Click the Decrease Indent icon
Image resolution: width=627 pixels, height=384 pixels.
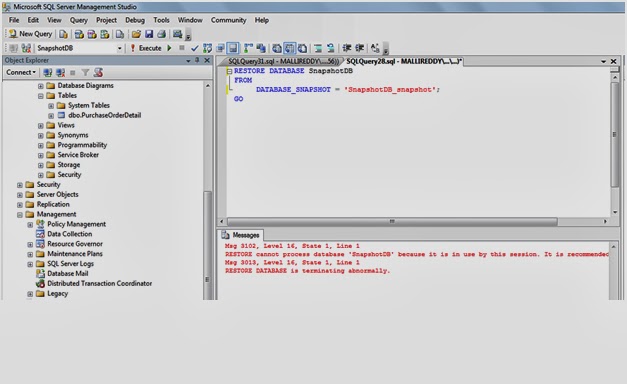(347, 48)
